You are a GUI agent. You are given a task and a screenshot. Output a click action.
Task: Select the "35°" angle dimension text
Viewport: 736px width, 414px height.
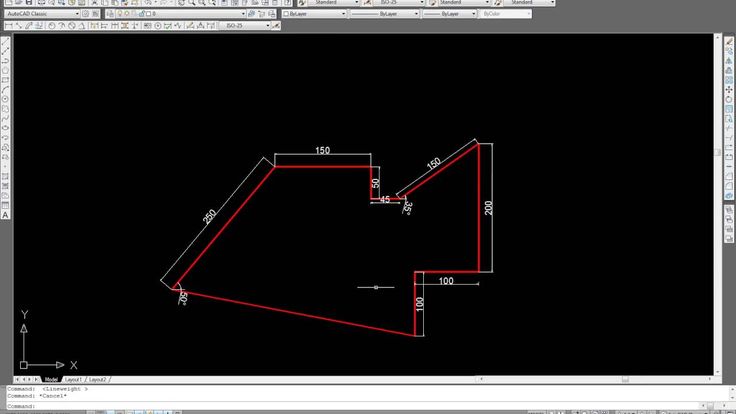(x=408, y=208)
